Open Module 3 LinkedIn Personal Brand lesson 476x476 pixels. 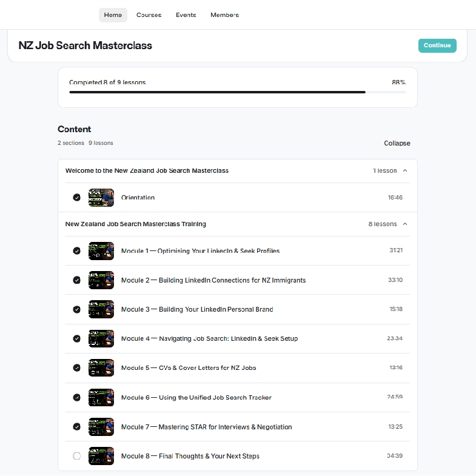coord(197,309)
